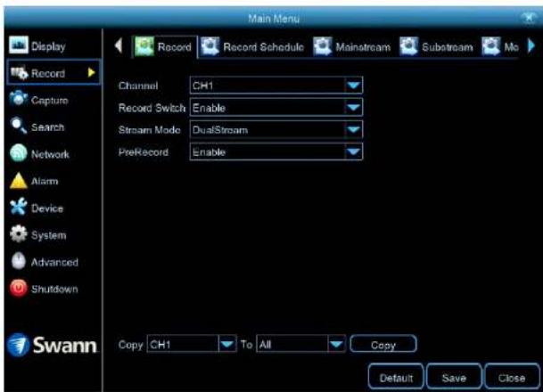
Task: Switch to the Substream tab
Action: click(x=436, y=46)
